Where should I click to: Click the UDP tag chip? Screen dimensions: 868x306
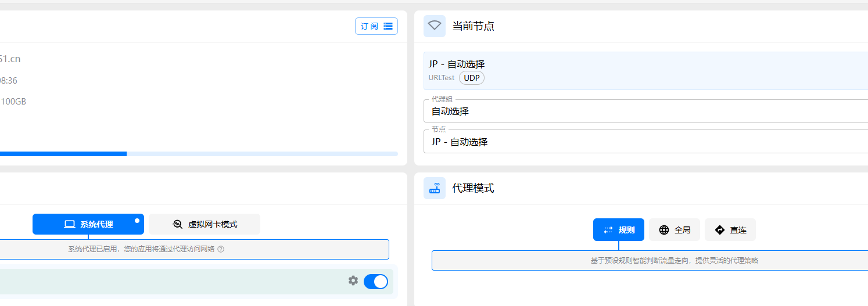pos(472,78)
